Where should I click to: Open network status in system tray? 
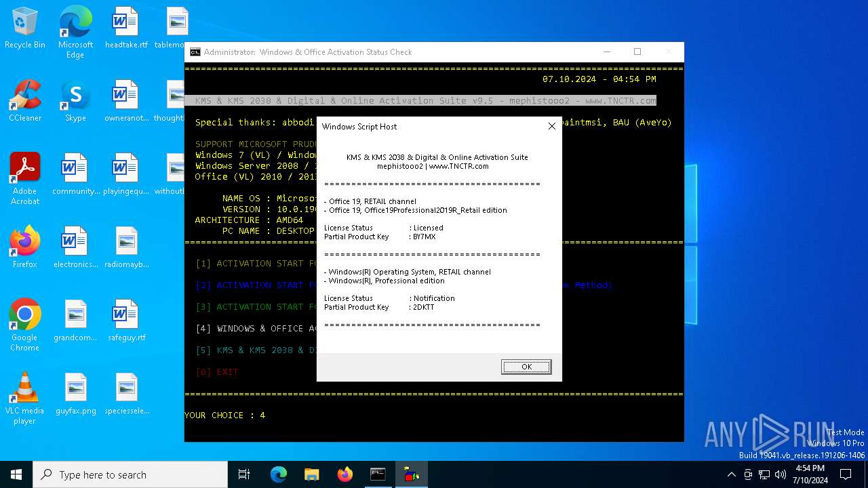click(764, 474)
